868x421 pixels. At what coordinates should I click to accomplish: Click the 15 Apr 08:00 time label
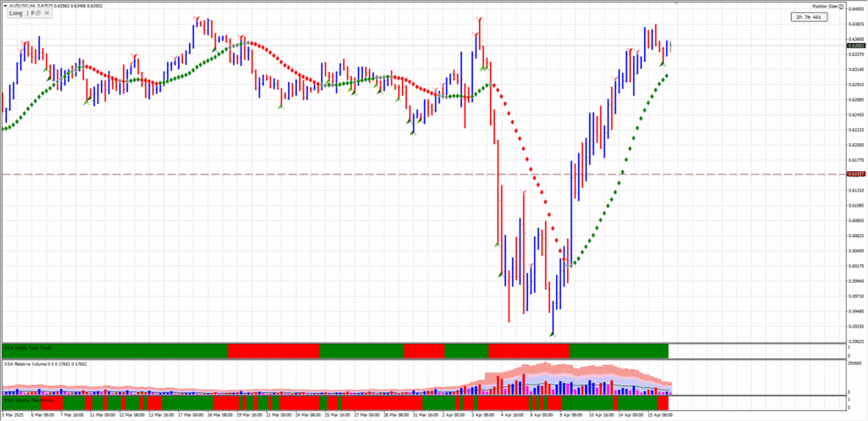click(x=659, y=414)
